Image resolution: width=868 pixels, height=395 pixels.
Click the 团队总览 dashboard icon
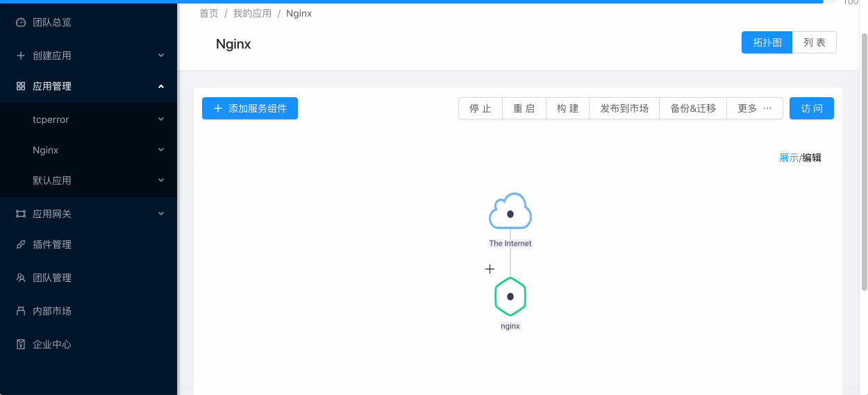pyautogui.click(x=21, y=22)
